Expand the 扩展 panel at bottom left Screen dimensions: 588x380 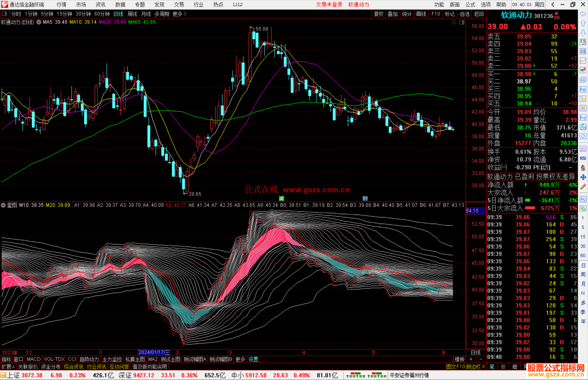point(8,367)
